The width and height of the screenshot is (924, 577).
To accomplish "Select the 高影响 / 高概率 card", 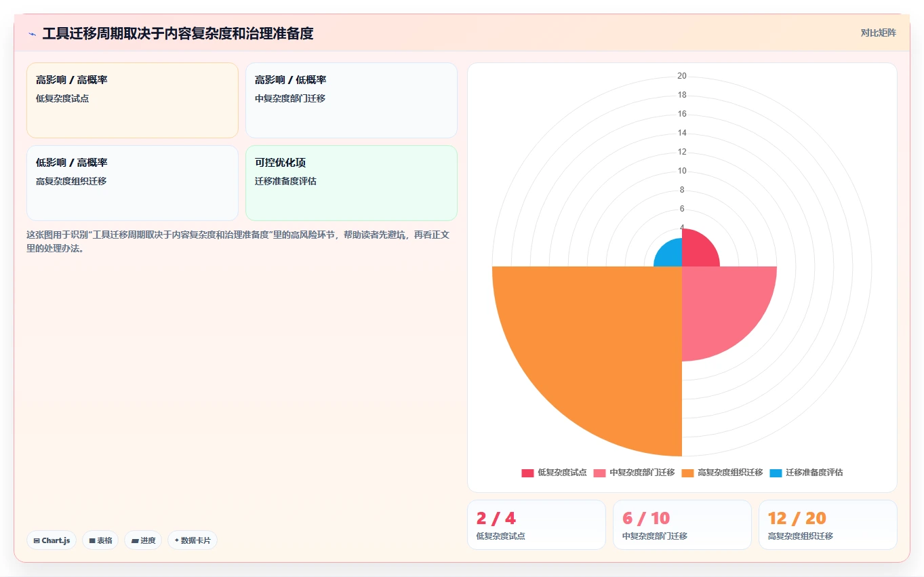I will pos(132,100).
